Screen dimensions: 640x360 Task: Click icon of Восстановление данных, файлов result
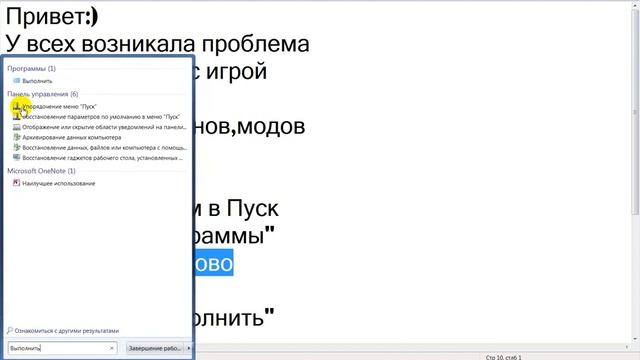[x=17, y=147]
